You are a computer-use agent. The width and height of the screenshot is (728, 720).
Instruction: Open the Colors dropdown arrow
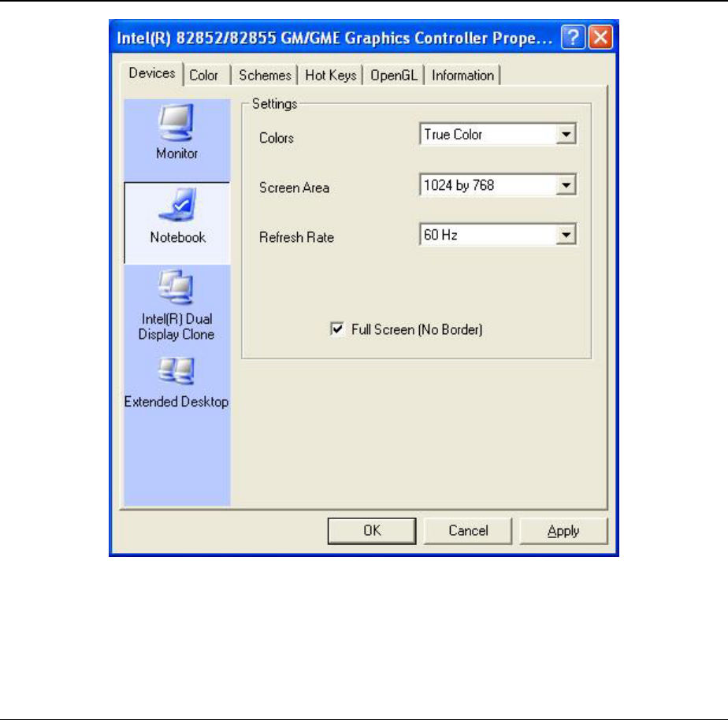[566, 135]
